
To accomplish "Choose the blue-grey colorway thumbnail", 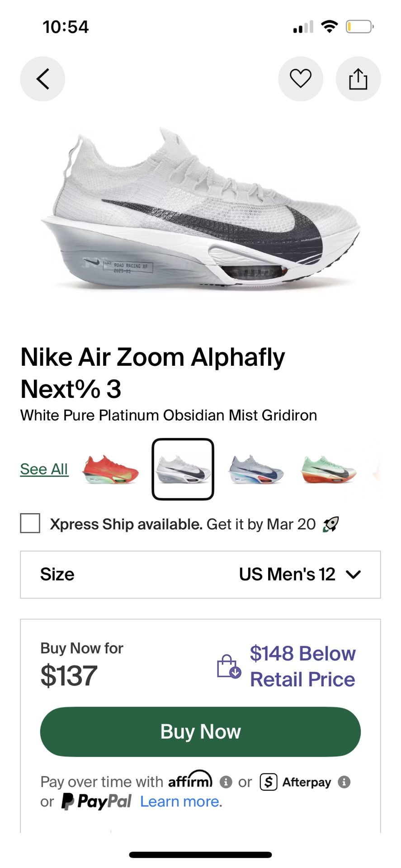I will 256,470.
